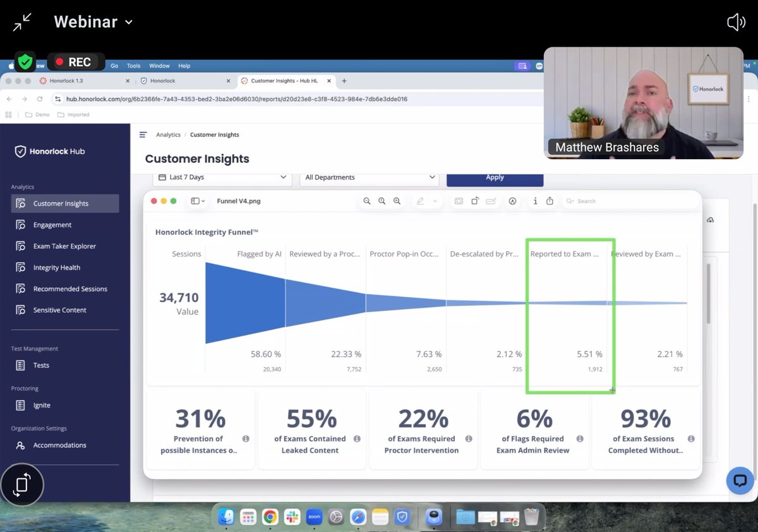This screenshot has width=758, height=532.
Task: Zoom out in Preview toolbar
Action: [x=367, y=201]
